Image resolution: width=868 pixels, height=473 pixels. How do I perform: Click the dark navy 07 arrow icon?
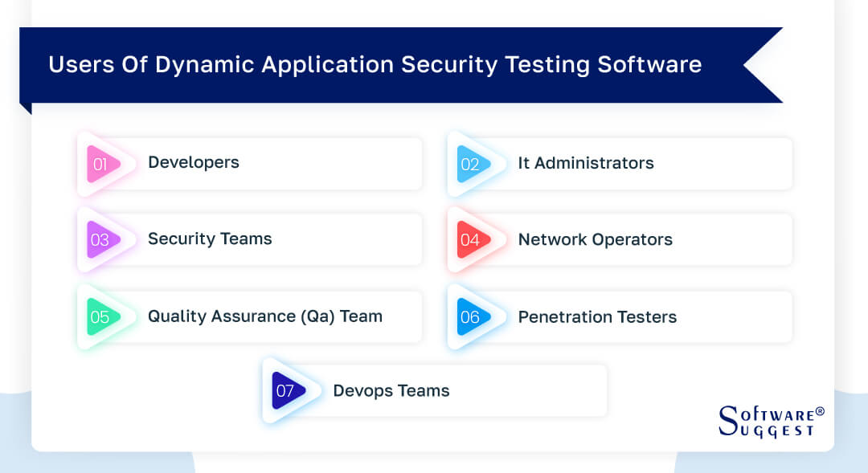288,390
